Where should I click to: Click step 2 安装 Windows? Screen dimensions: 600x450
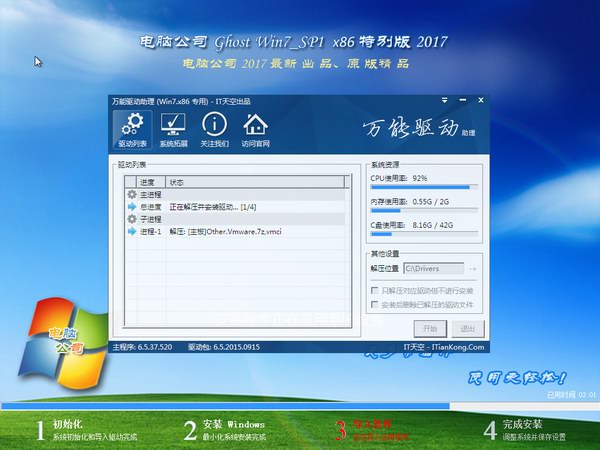coord(225,430)
